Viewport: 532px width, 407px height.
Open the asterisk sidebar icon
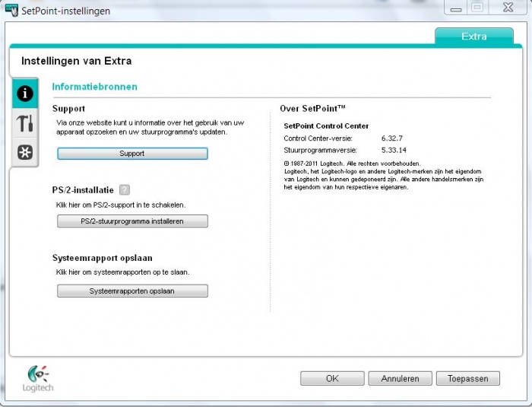coord(25,152)
